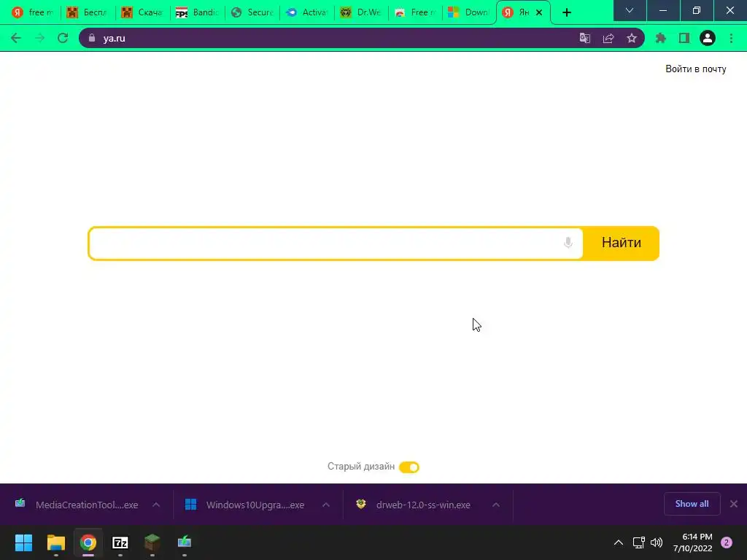Open the browser side panel icon

click(684, 38)
